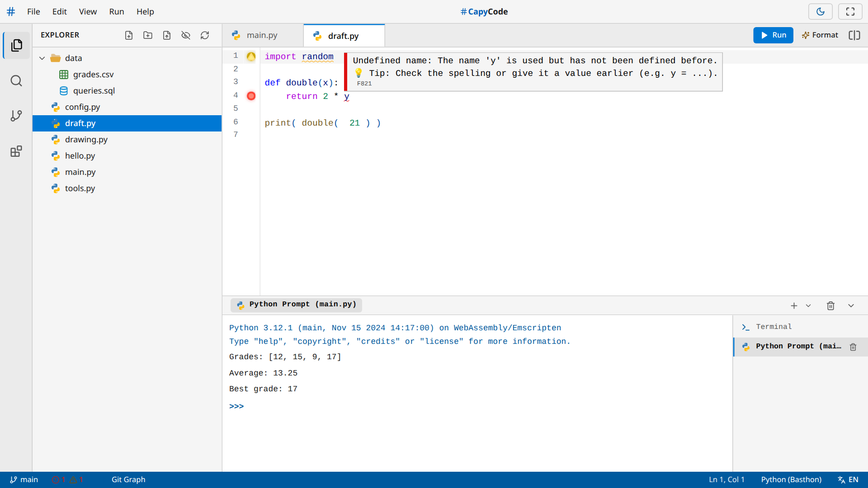Collapse the bottom panel chevron
The height and width of the screenshot is (488, 868).
coord(851,306)
